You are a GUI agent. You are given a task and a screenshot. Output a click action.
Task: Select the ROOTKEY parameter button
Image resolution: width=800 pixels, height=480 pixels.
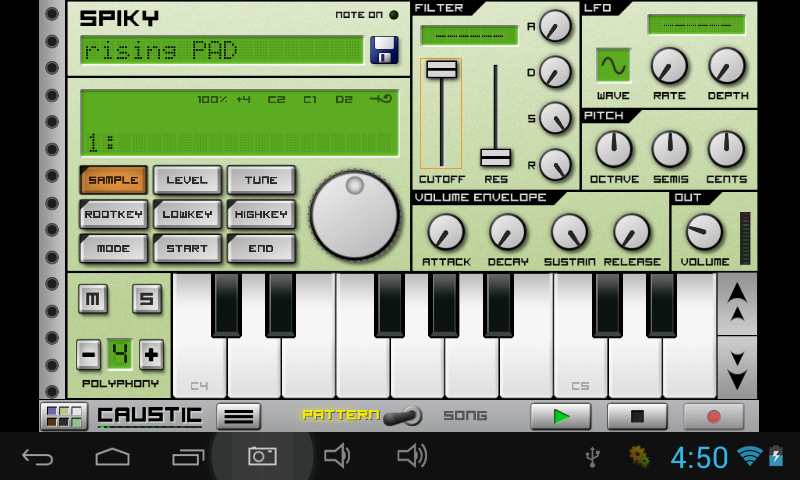tap(113, 214)
